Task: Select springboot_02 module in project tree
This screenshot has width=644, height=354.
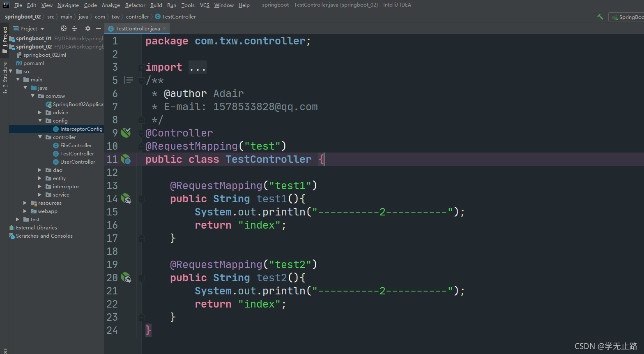Action: [x=34, y=46]
